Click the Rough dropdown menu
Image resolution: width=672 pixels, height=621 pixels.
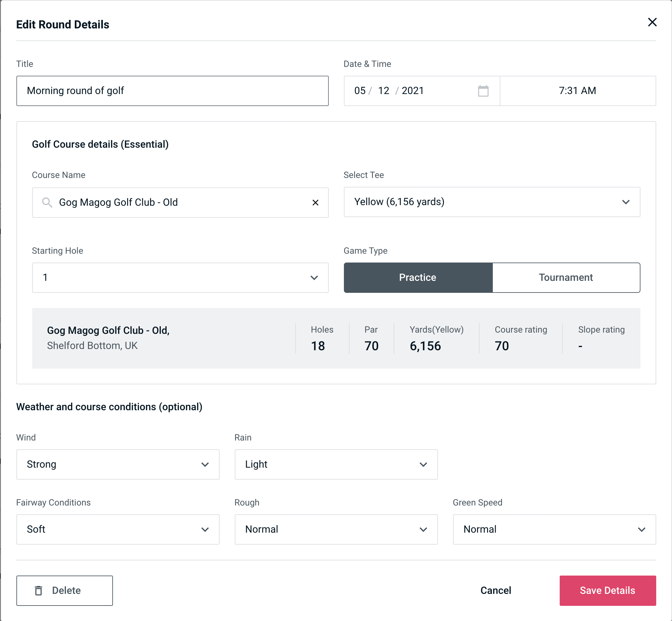click(x=336, y=529)
